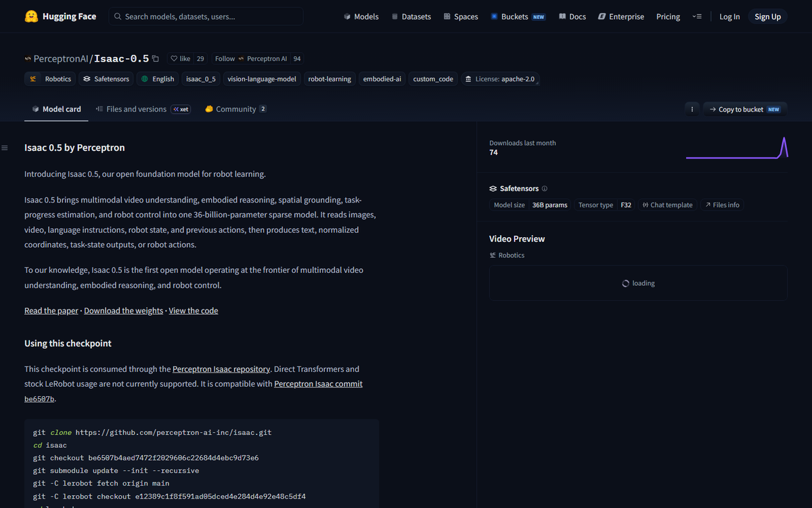The width and height of the screenshot is (812, 508).
Task: Focus the search models, datasets, users field
Action: tap(206, 16)
